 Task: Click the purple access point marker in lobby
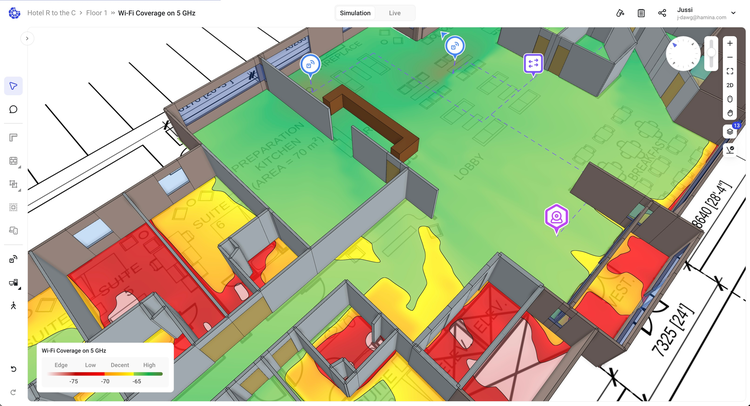pos(556,216)
